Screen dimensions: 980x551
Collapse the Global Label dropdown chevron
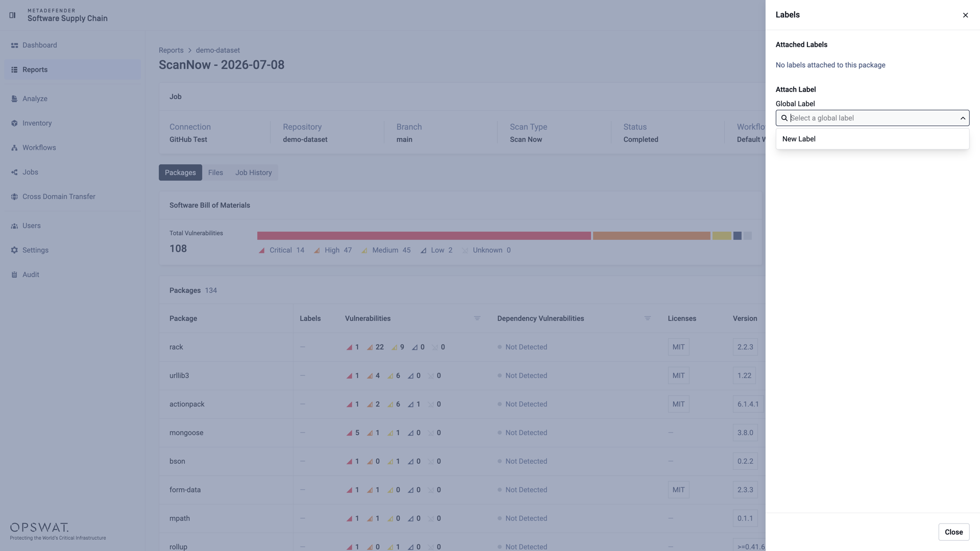pos(963,118)
